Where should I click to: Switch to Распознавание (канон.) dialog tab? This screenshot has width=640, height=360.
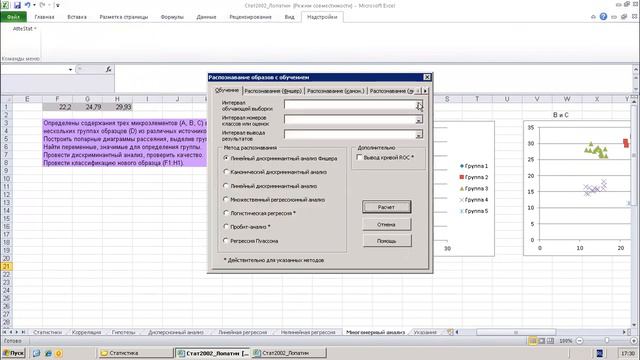335,91
